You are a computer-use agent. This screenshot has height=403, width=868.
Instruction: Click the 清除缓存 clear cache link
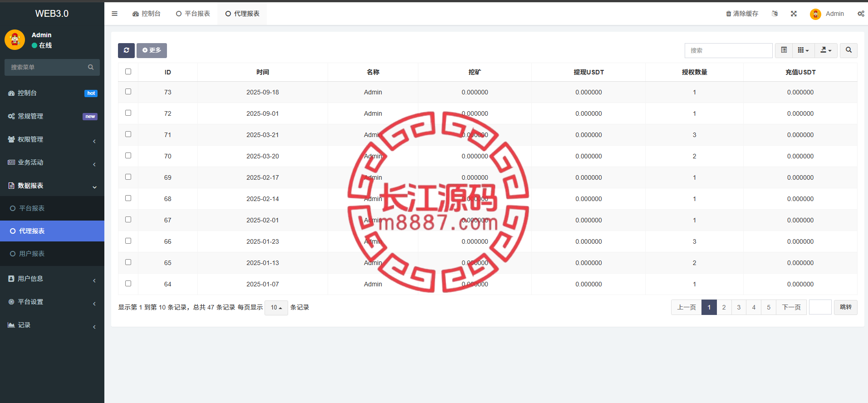pos(742,14)
